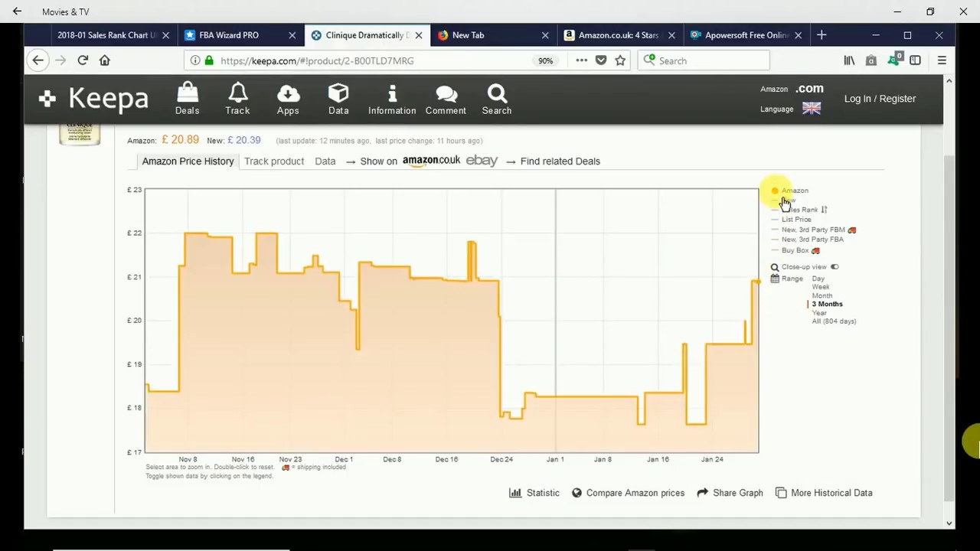980x551 pixels.
Task: Toggle Buy Box in the chart legend
Action: point(795,250)
